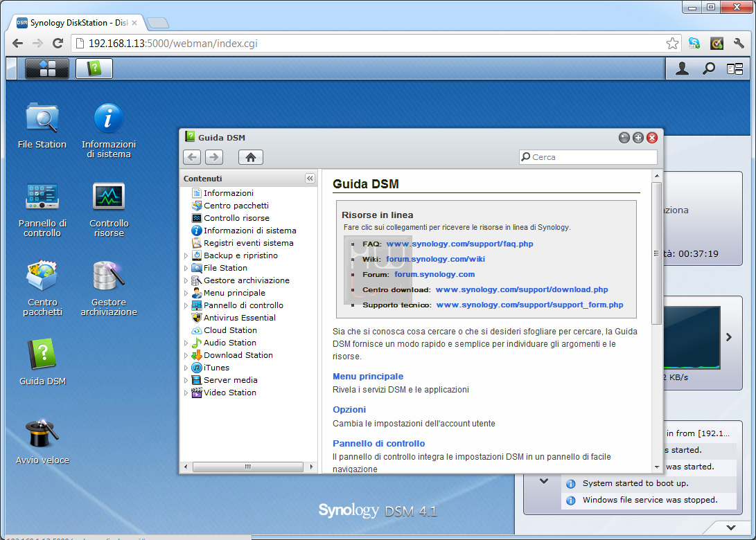Expand Download Station tree node
756x540 pixels.
[x=186, y=356]
